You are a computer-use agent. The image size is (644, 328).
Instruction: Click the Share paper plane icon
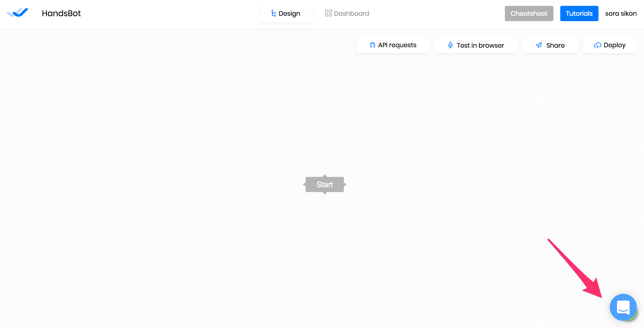[x=538, y=45]
